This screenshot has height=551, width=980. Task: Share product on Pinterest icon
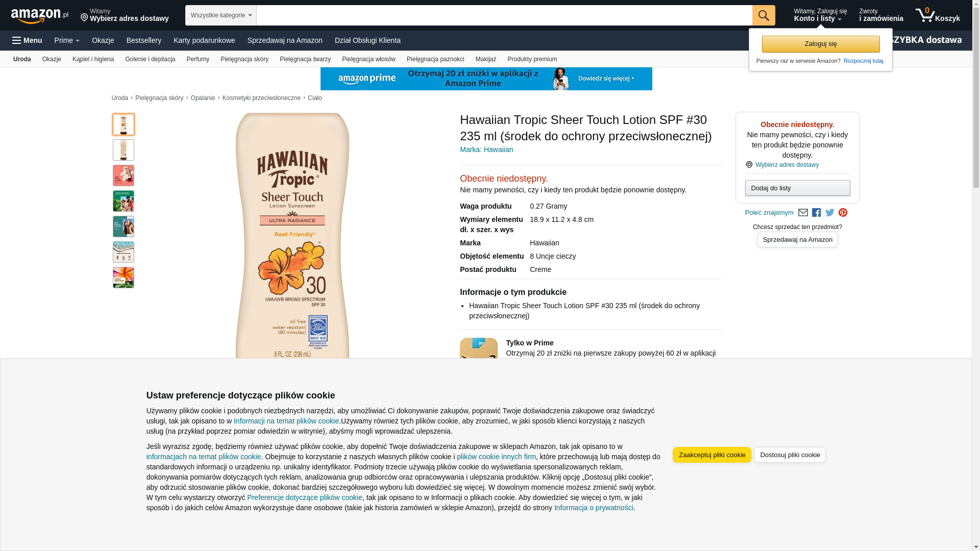tap(843, 213)
